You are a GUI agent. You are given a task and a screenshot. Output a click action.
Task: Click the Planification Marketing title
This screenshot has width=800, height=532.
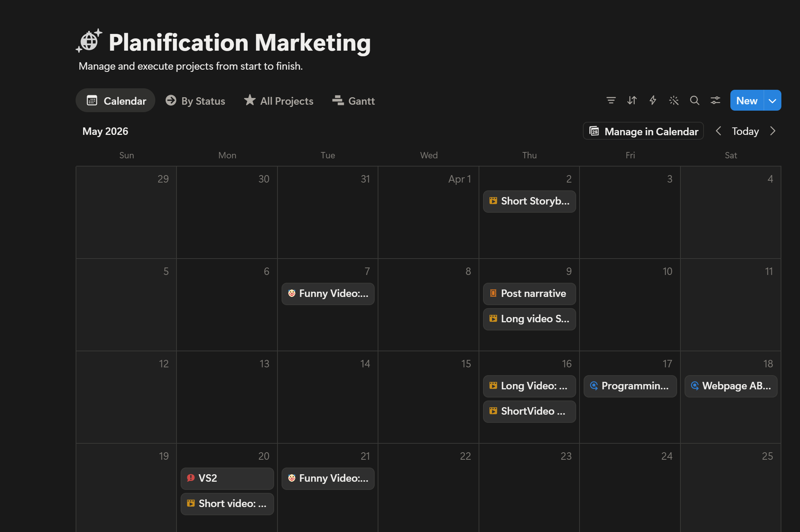(x=239, y=42)
